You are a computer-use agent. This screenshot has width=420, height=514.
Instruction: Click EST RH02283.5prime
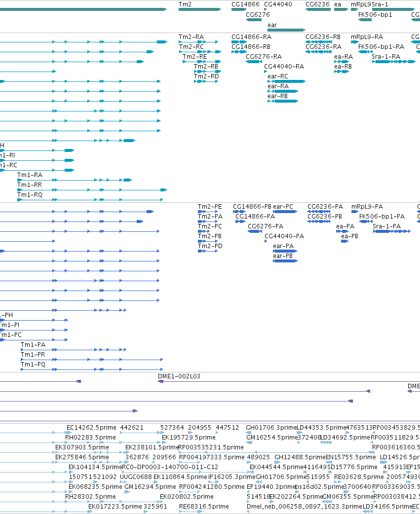[90, 438]
